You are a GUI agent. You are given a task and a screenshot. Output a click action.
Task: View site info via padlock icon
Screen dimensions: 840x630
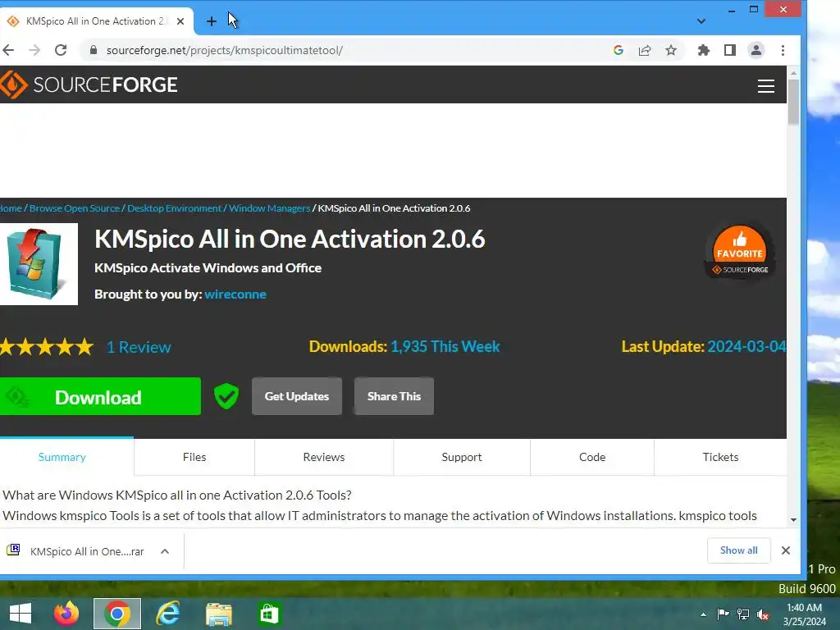click(94, 50)
